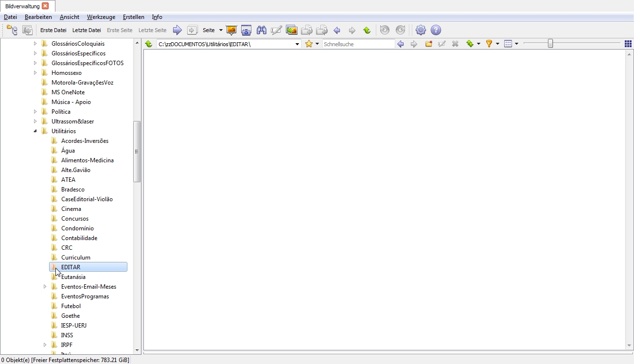
Task: Open the Seite dropdown arrow
Action: click(221, 30)
